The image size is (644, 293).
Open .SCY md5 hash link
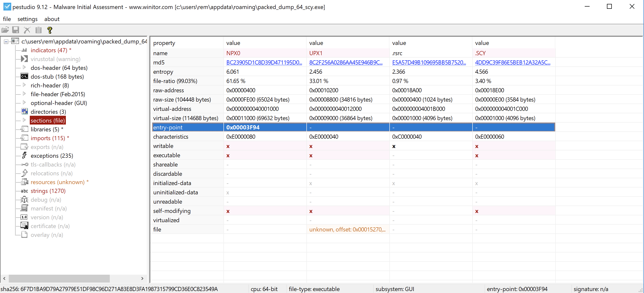tap(513, 63)
